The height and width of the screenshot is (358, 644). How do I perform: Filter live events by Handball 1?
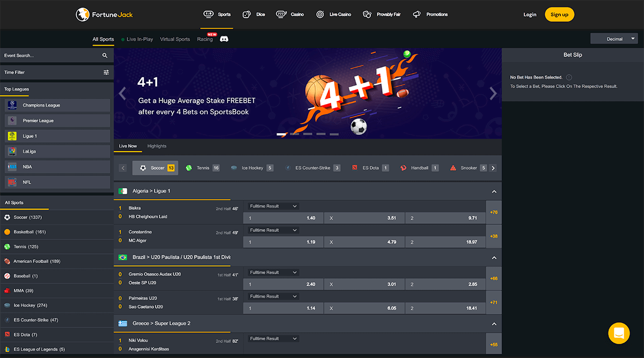(419, 168)
